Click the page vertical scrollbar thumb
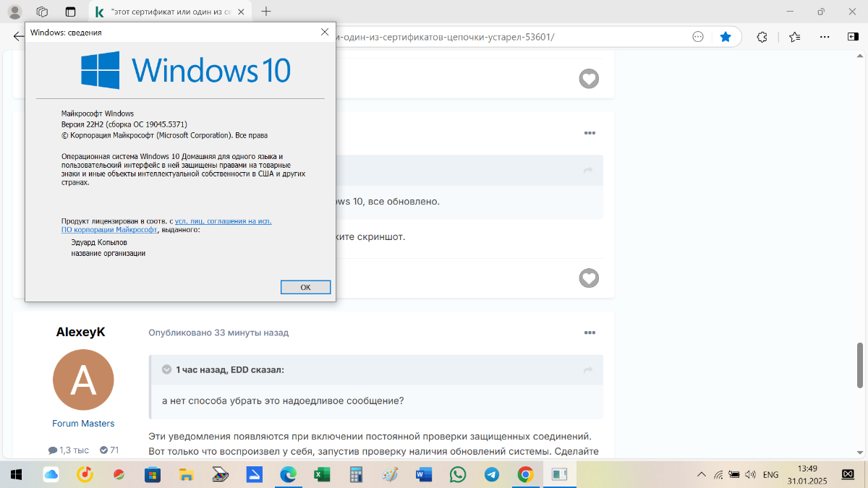This screenshot has height=488, width=868. tap(860, 366)
